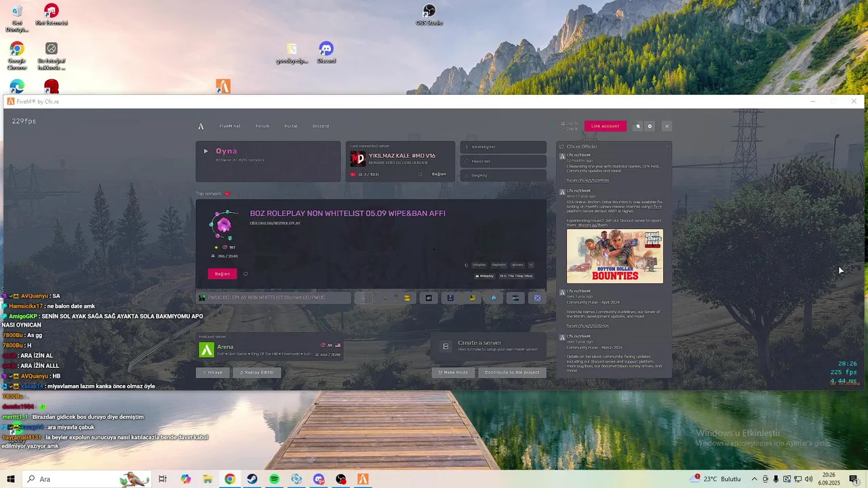Open the Replay Editör

pyautogui.click(x=257, y=372)
